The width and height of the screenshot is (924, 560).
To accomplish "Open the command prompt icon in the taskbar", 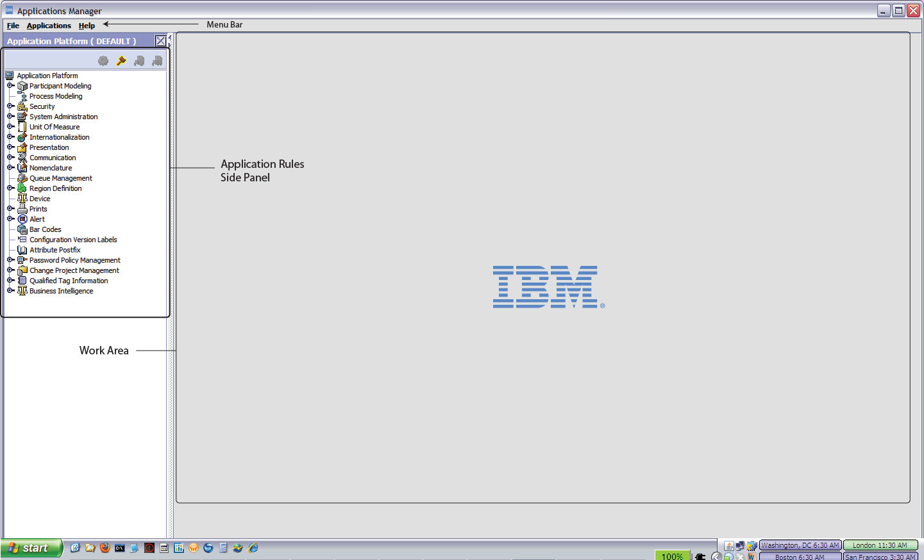I will (120, 548).
